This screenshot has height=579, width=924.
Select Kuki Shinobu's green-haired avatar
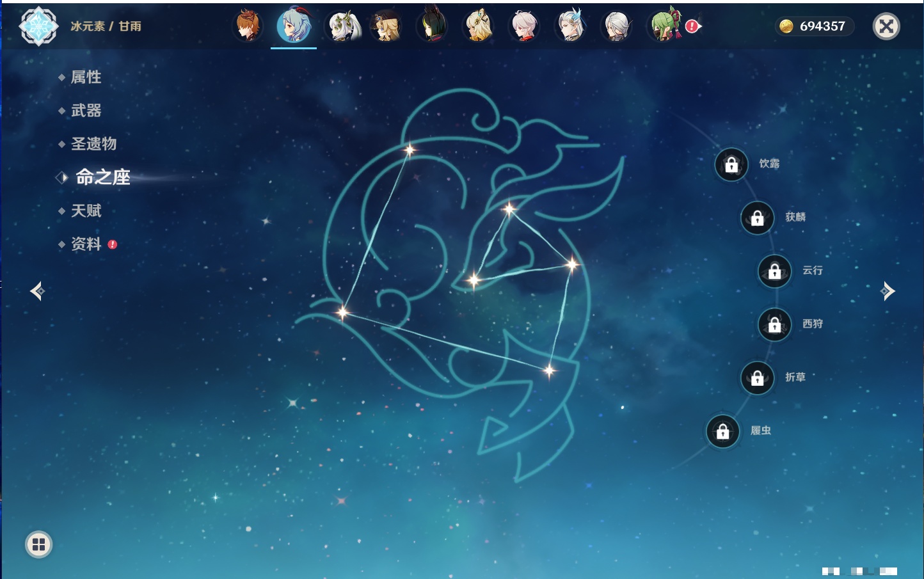(x=665, y=26)
